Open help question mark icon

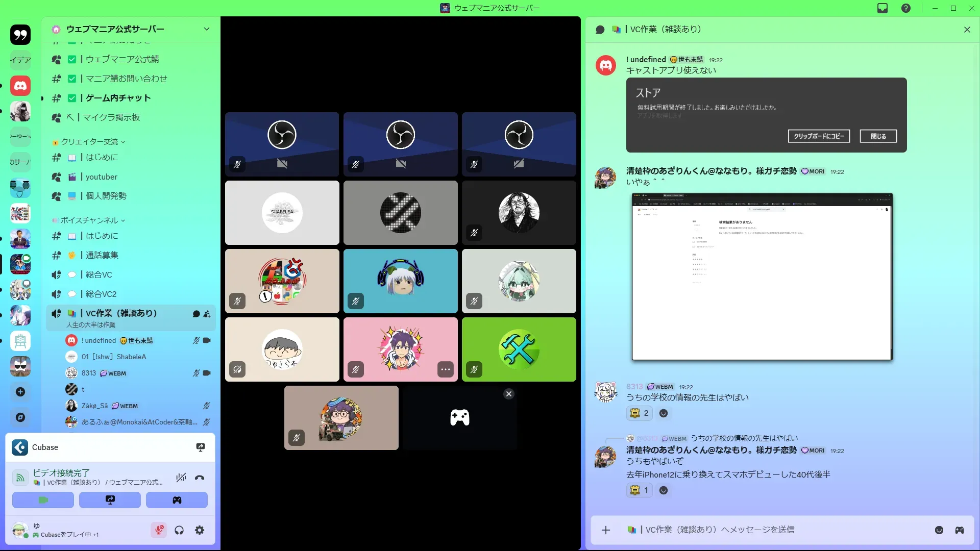[x=906, y=8]
